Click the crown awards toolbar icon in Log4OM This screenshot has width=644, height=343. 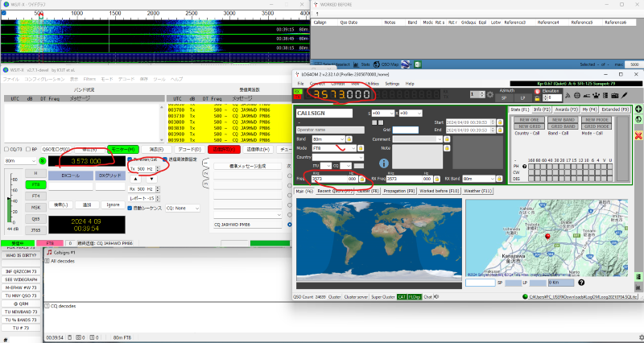click(596, 95)
